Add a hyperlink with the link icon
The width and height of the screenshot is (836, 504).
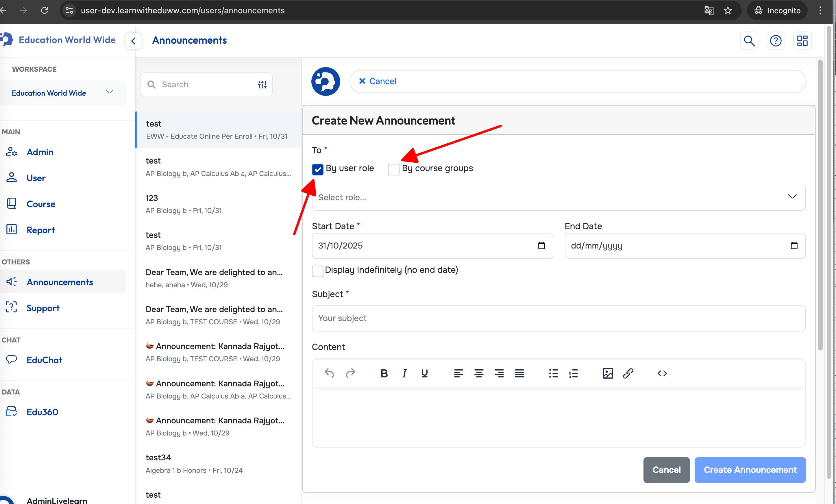(628, 373)
